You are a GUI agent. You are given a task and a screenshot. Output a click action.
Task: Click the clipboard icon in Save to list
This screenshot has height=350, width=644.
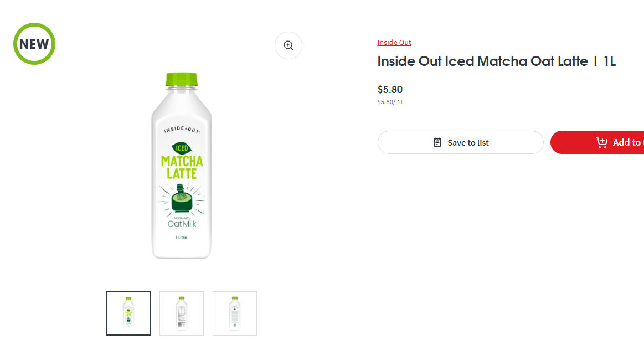[x=437, y=142]
